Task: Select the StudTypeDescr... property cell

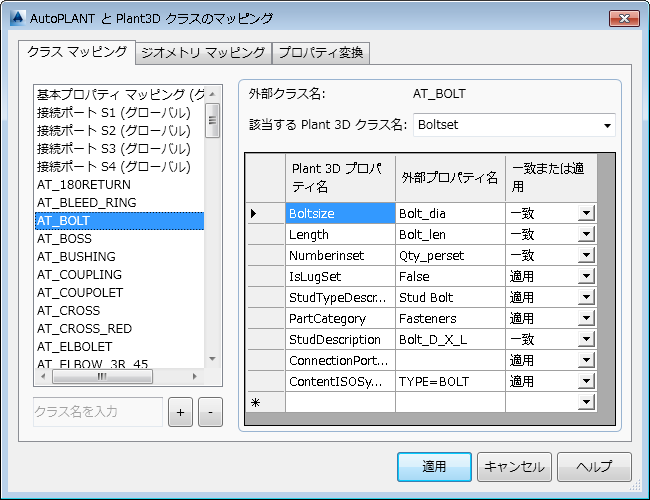Action: coord(340,298)
